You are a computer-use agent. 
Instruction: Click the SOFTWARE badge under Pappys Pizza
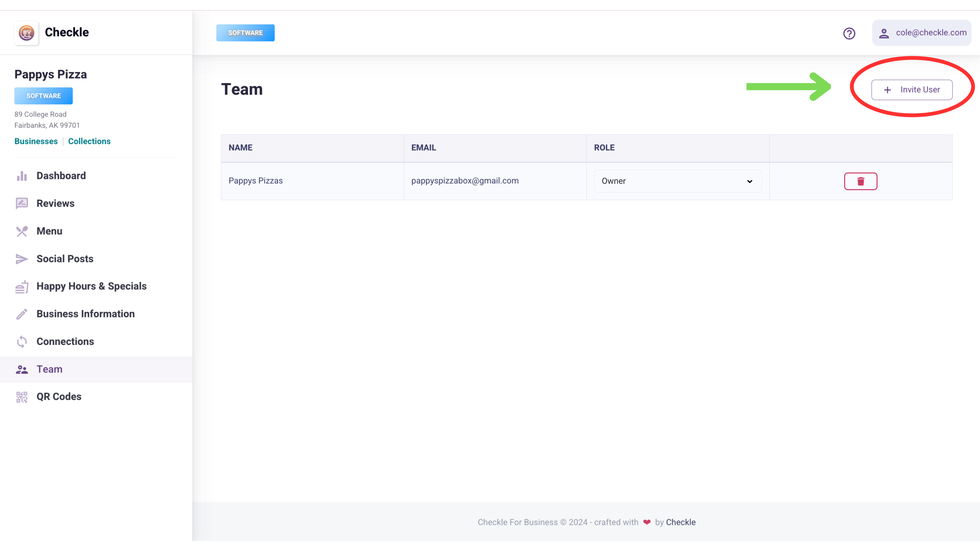[x=43, y=96]
